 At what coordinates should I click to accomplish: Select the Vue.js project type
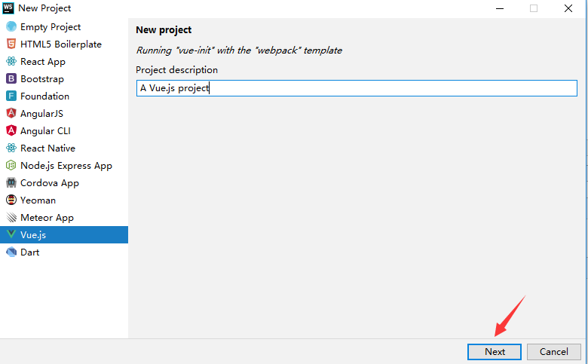pos(33,235)
